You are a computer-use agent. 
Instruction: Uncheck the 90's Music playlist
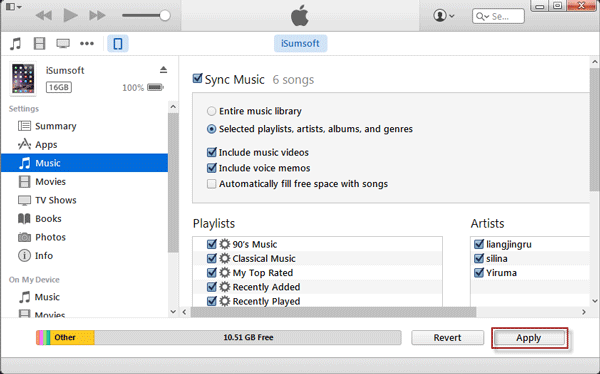[212, 244]
